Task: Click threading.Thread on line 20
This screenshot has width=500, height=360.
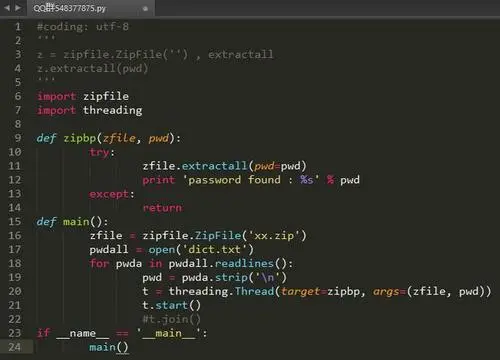Action: (x=221, y=291)
